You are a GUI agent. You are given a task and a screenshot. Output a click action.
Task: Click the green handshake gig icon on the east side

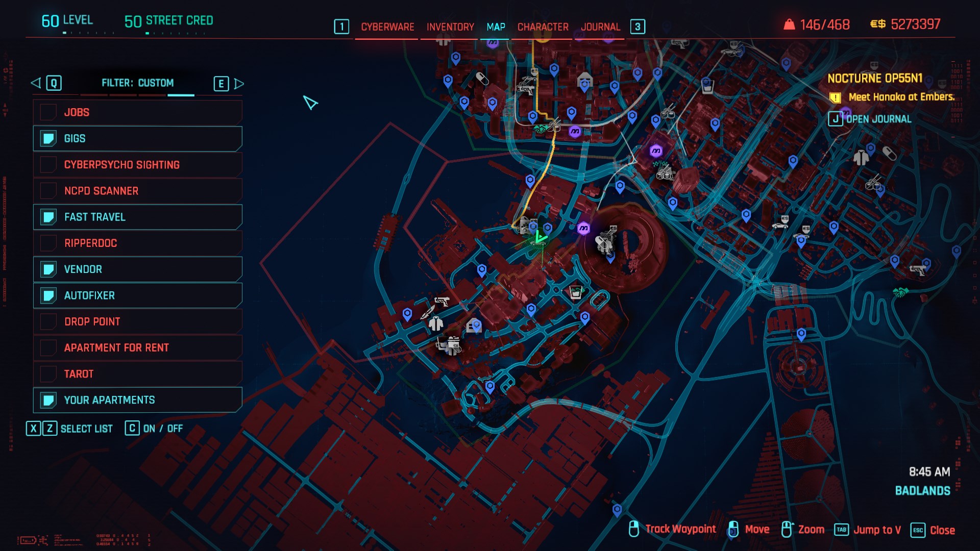[x=900, y=292]
